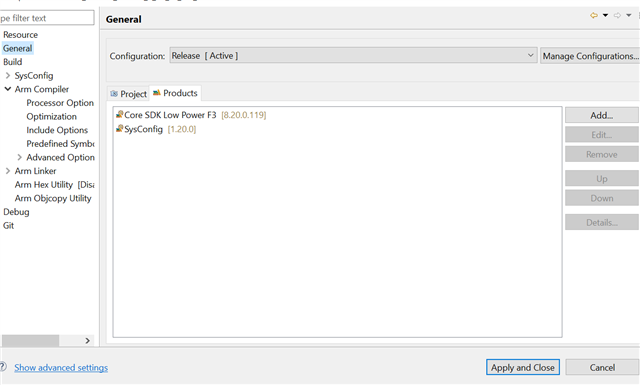Click the filter text input field
This screenshot has height=385, width=640.
[47, 18]
